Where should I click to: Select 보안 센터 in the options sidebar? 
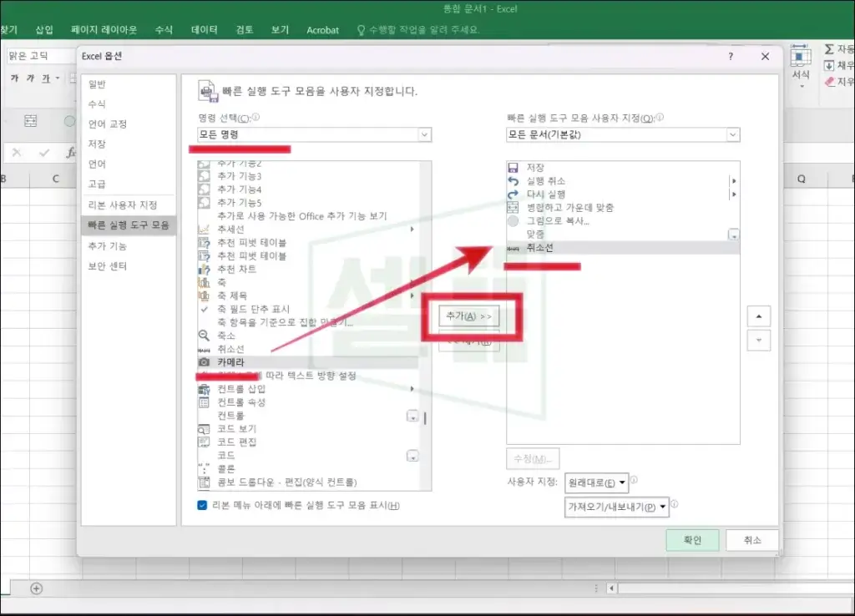click(108, 266)
